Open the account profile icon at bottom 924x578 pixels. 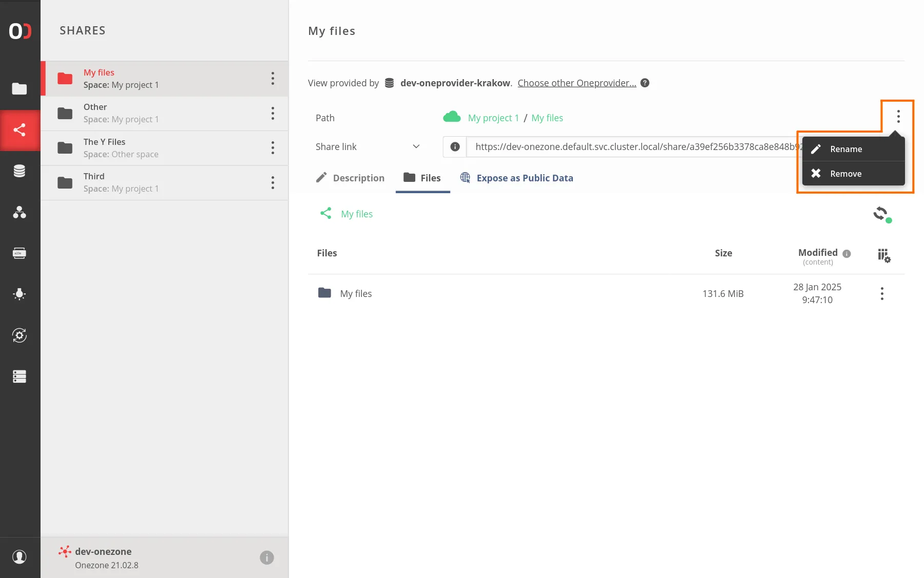20,557
